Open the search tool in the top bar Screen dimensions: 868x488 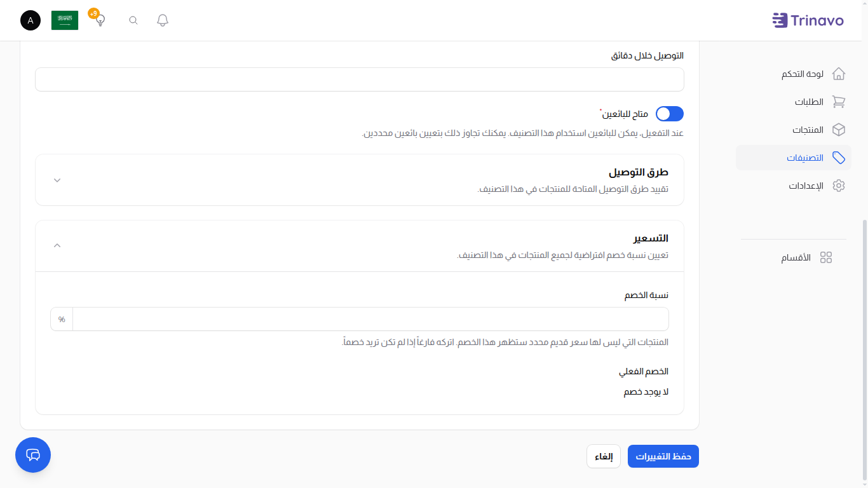[x=133, y=20]
